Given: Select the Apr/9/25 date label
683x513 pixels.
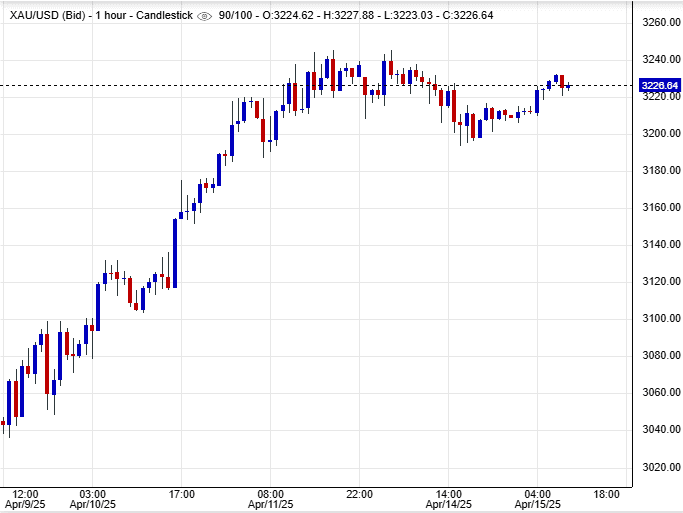Looking at the screenshot, I should pyautogui.click(x=25, y=506).
